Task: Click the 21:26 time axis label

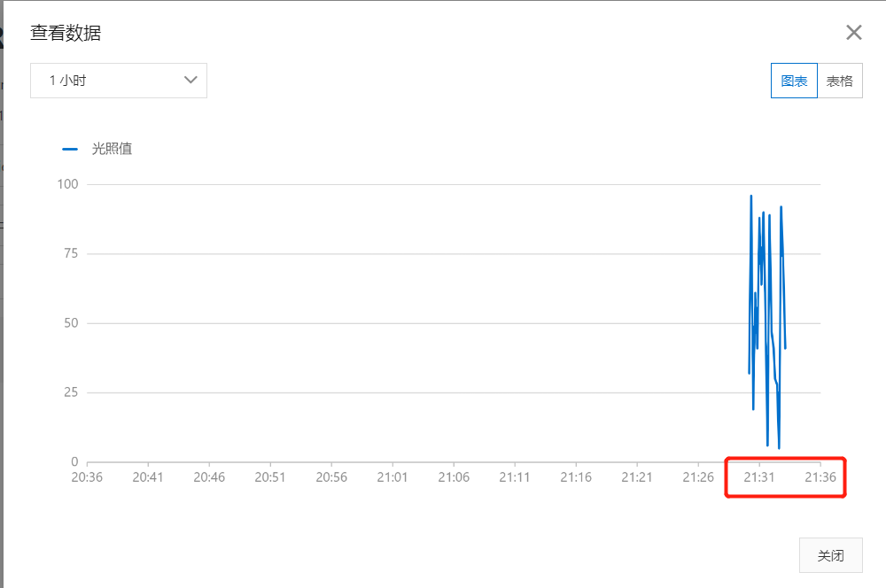Action: coord(698,477)
